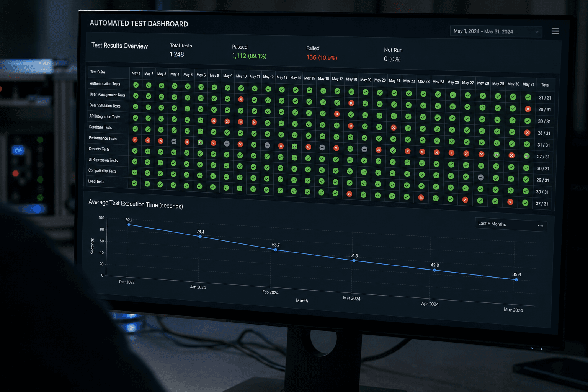Click the Total Tests value 1,248
This screenshot has width=588, height=392.
[x=177, y=54]
